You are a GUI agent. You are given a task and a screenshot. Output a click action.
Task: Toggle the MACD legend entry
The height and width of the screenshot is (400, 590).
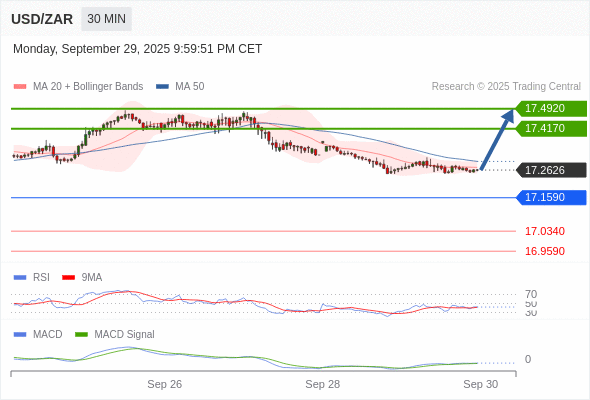38,334
